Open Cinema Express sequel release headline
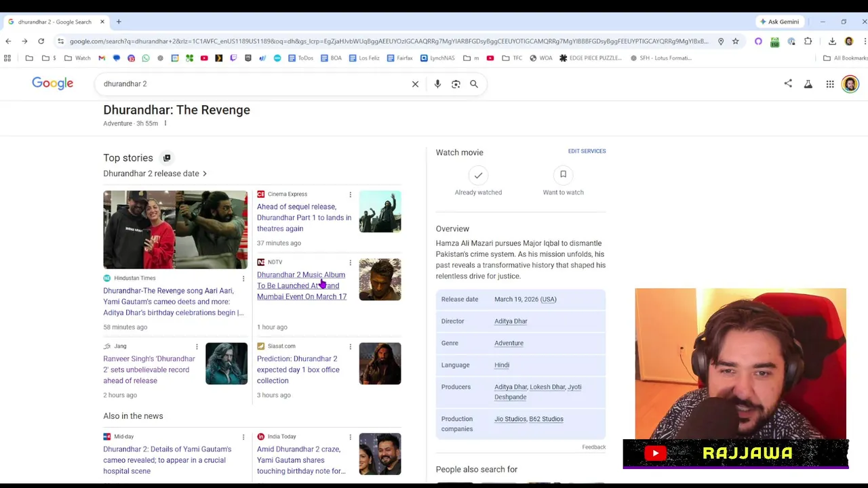This screenshot has width=868, height=488. click(304, 218)
